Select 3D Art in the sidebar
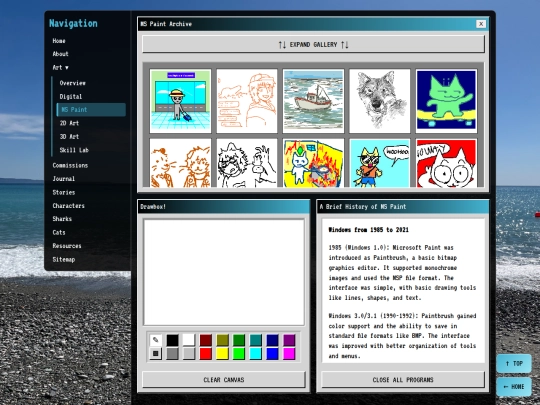Viewport: 540px width, 405px height. (69, 136)
